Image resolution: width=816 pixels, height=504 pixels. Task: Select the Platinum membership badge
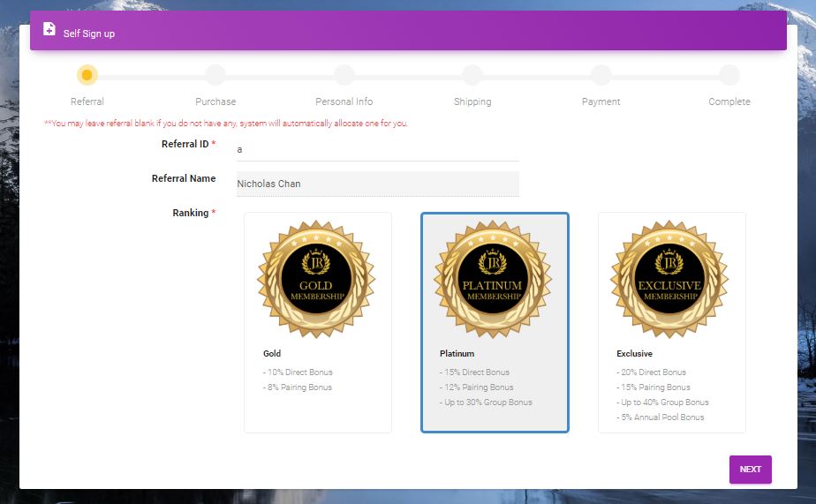point(494,279)
